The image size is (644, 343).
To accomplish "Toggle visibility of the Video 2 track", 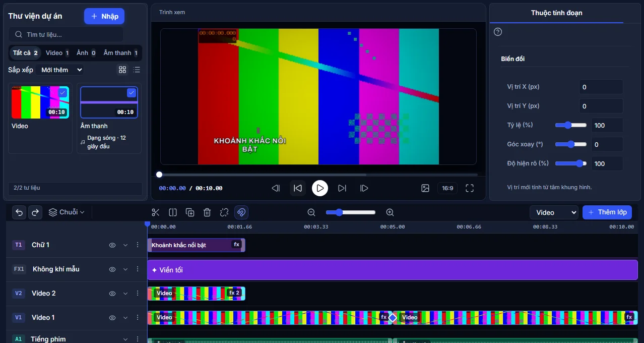I will [112, 294].
